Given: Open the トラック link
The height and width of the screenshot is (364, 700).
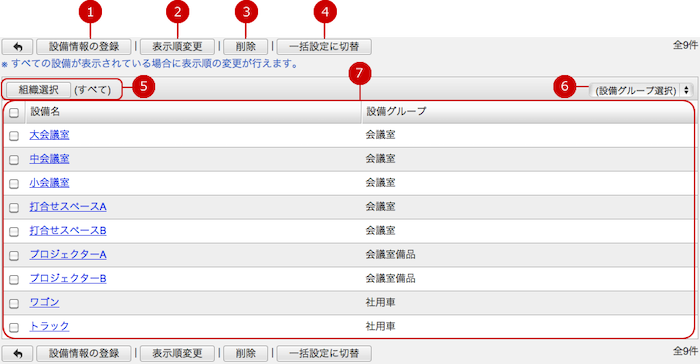Looking at the screenshot, I should click(x=50, y=326).
